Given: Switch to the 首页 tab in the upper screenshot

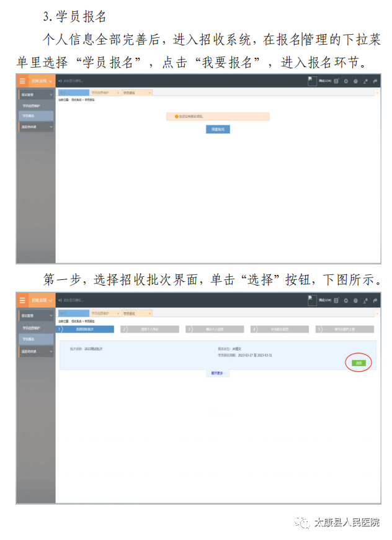Looking at the screenshot, I should pos(74,92).
